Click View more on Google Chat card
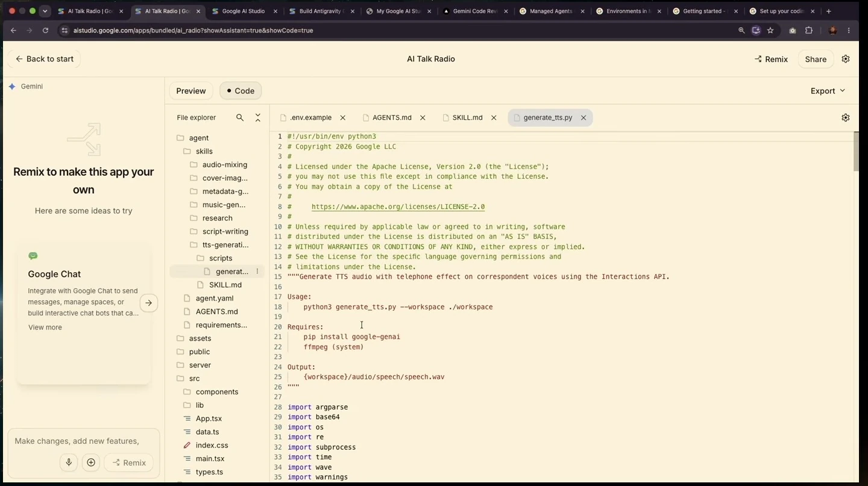Screen dimensions: 868x486 [45, 327]
